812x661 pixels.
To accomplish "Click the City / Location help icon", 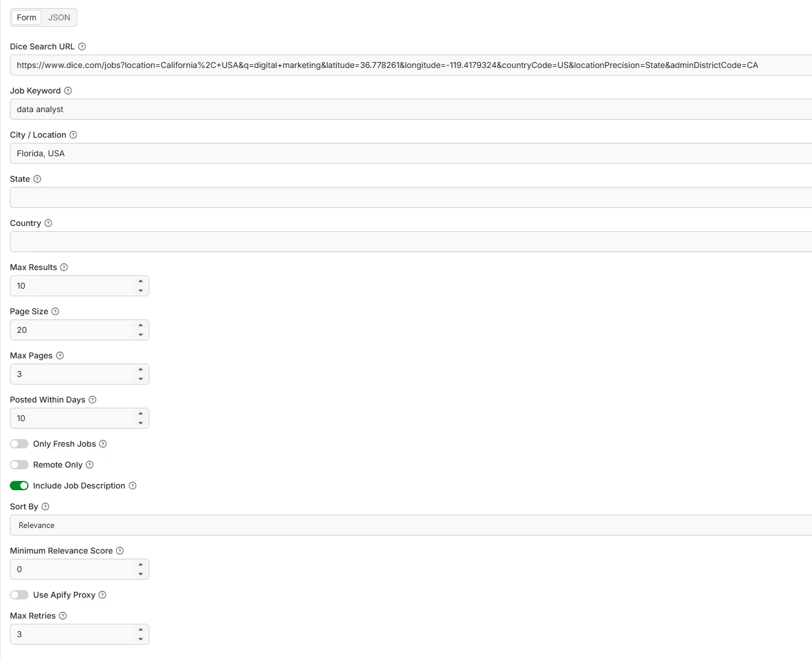I will coord(73,135).
